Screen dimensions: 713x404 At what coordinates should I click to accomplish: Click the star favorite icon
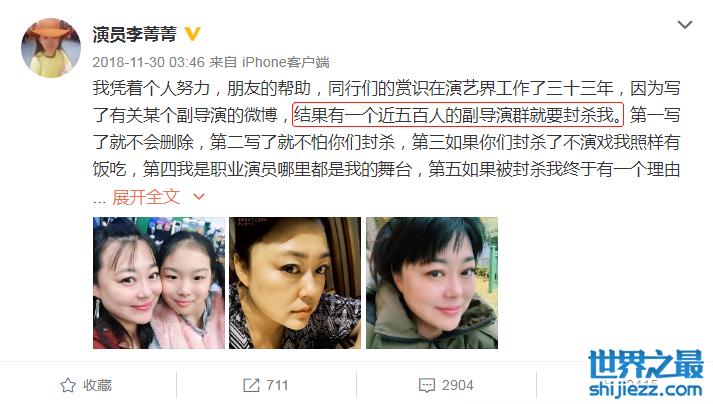68,385
